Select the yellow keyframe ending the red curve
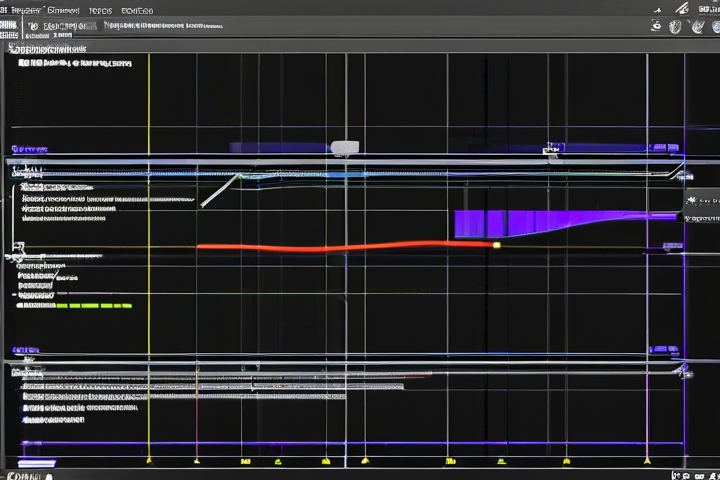 pyautogui.click(x=496, y=244)
